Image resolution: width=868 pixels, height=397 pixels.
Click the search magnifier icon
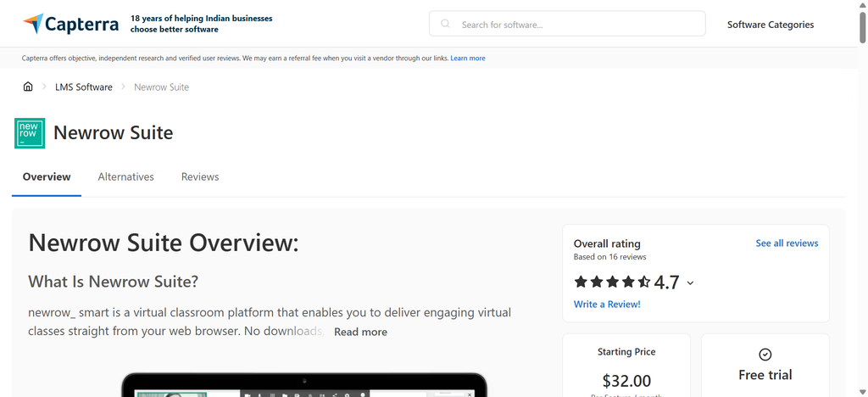(x=445, y=24)
